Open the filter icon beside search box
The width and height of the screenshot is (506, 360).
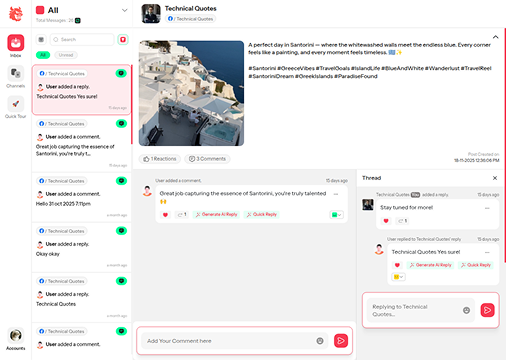(41, 39)
